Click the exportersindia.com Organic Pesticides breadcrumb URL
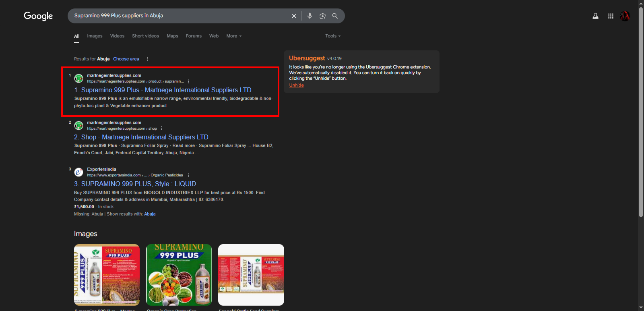The height and width of the screenshot is (311, 644). click(x=135, y=175)
